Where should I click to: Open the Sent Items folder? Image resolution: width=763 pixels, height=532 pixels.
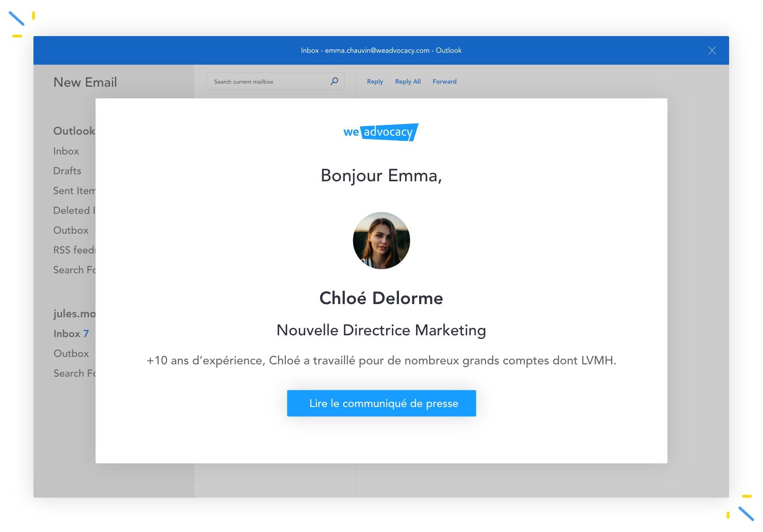(x=74, y=191)
